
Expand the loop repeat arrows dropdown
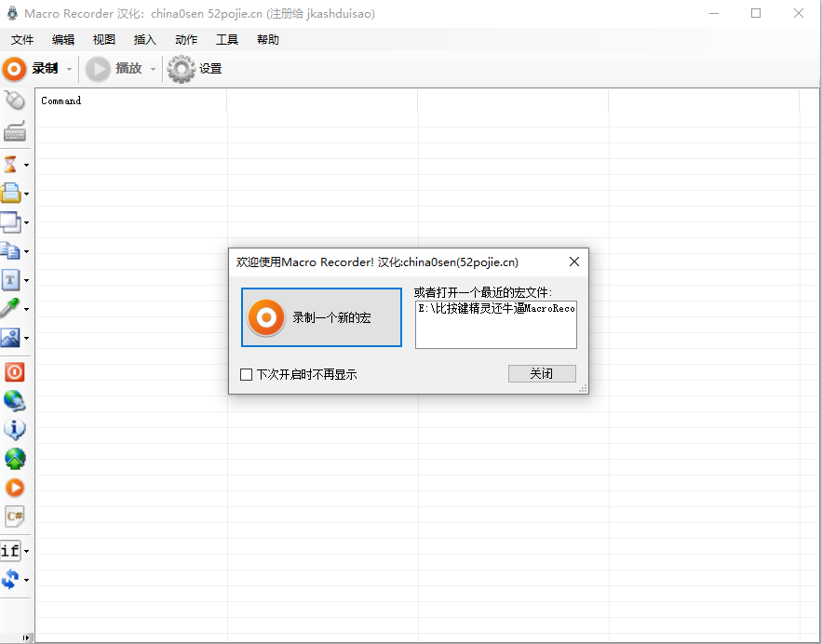coord(26,581)
